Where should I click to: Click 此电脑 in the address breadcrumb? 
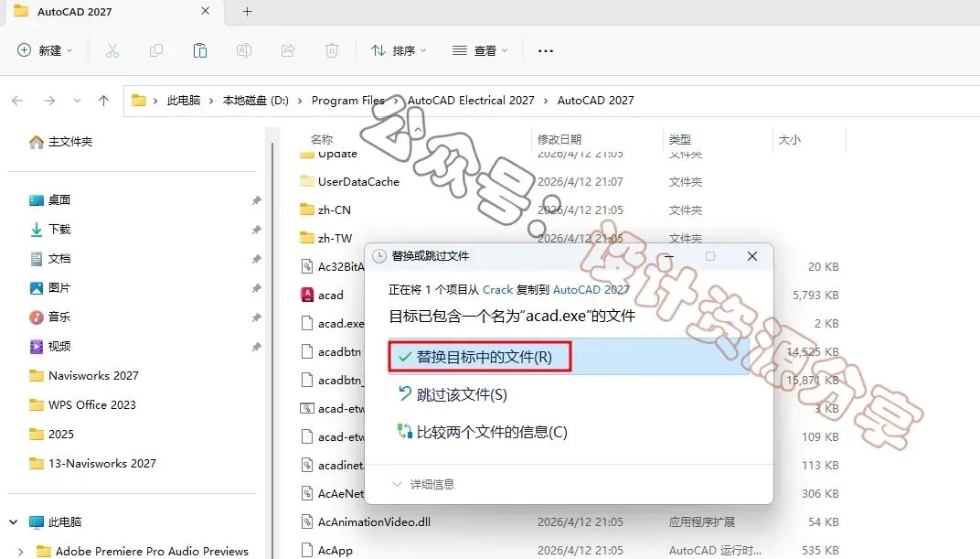point(183,101)
